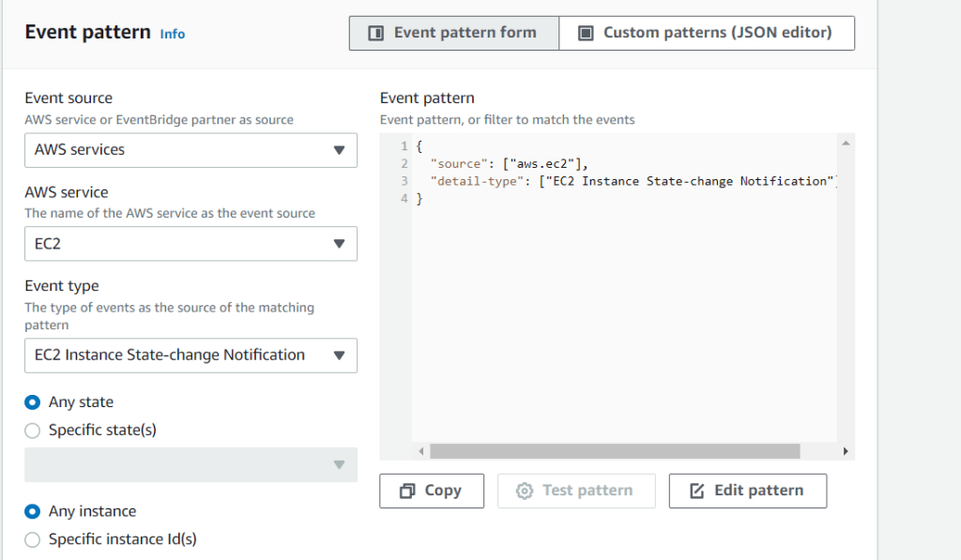Select the Specific state(s) radio option
Viewport: 961px width, 560px height.
[x=33, y=431]
